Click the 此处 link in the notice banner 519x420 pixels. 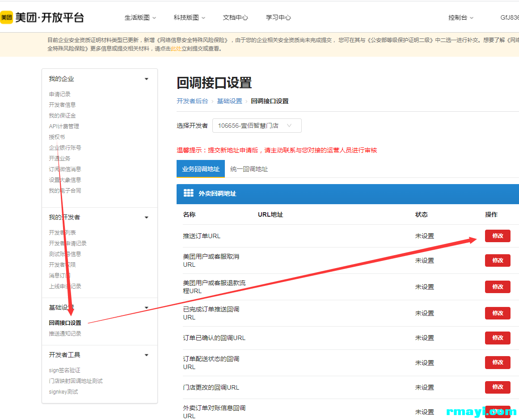point(176,49)
